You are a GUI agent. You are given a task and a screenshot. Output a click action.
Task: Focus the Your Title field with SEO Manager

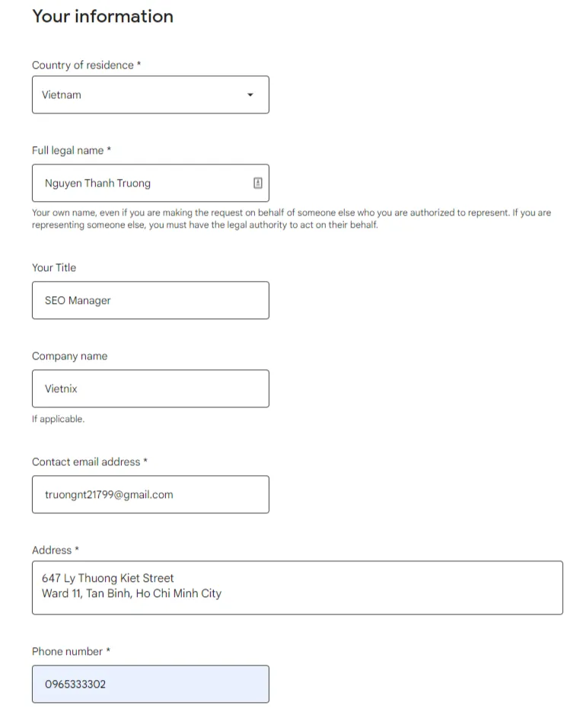click(151, 300)
